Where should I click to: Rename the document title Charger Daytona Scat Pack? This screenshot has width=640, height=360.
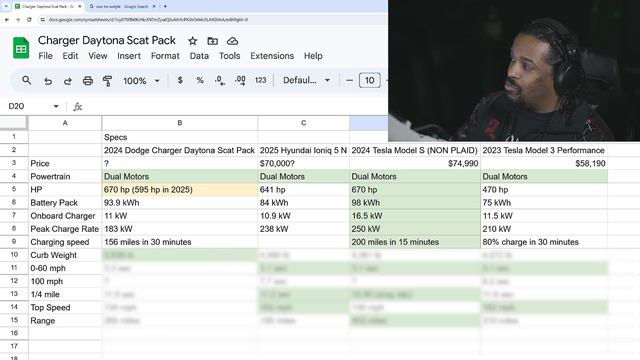coord(107,40)
